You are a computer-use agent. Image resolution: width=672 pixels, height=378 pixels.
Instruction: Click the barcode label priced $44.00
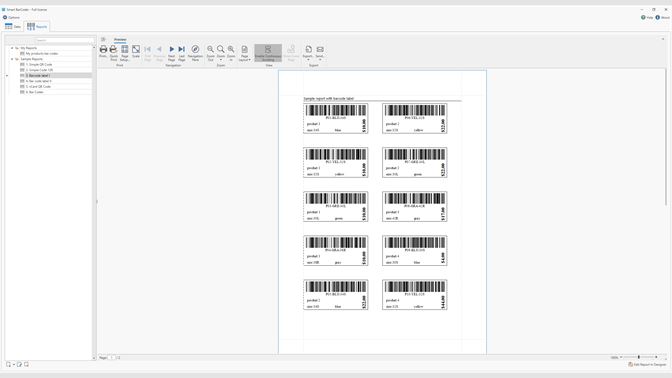414,294
